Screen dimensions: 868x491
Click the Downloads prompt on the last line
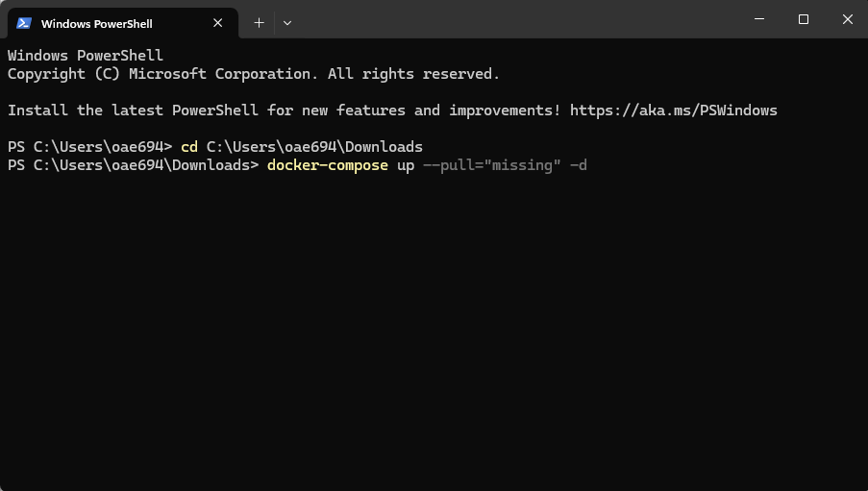[x=133, y=165]
